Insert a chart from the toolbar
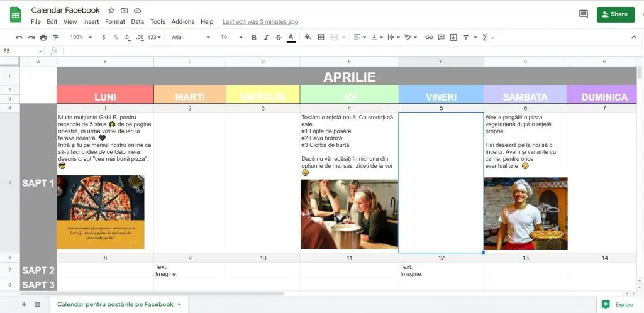The width and height of the screenshot is (644, 313). pyautogui.click(x=453, y=37)
